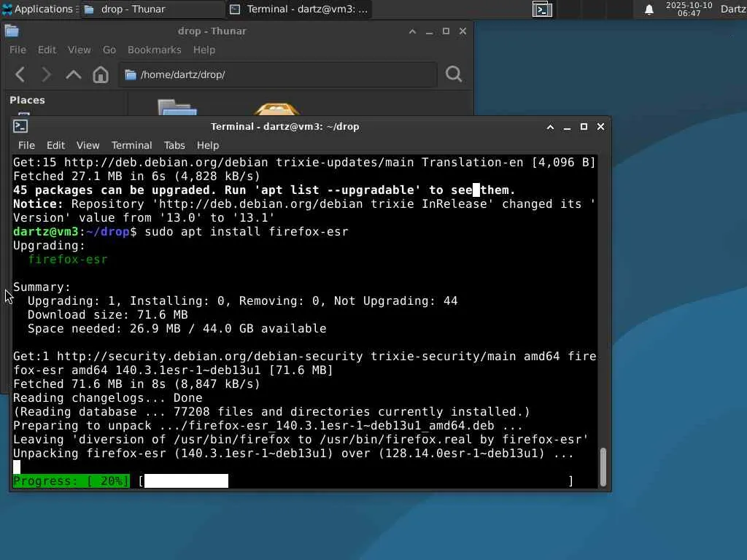This screenshot has width=747, height=560.
Task: Click the 'sudo apt install firefox-esr' command text
Action: (247, 231)
